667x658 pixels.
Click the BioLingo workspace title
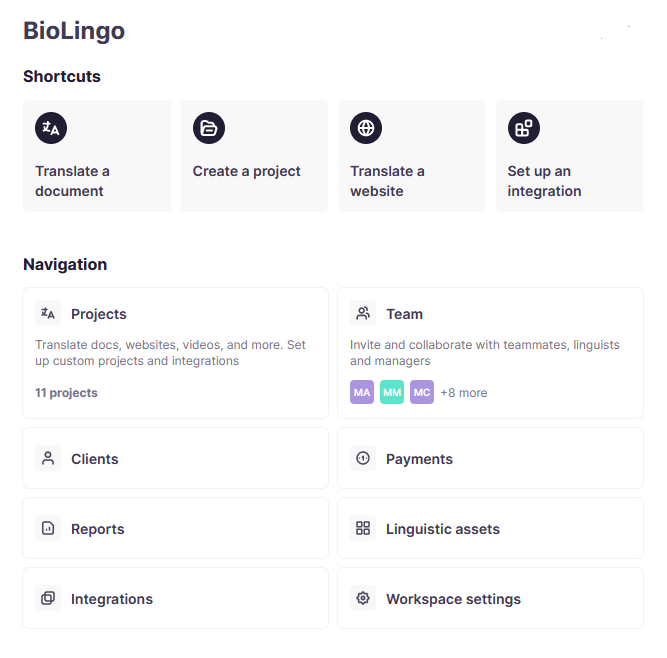(x=74, y=31)
